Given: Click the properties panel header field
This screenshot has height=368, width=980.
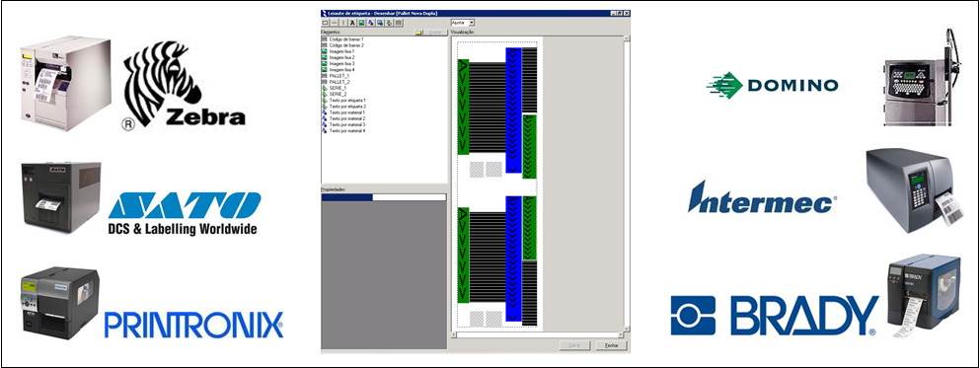Looking at the screenshot, I should pyautogui.click(x=383, y=196).
